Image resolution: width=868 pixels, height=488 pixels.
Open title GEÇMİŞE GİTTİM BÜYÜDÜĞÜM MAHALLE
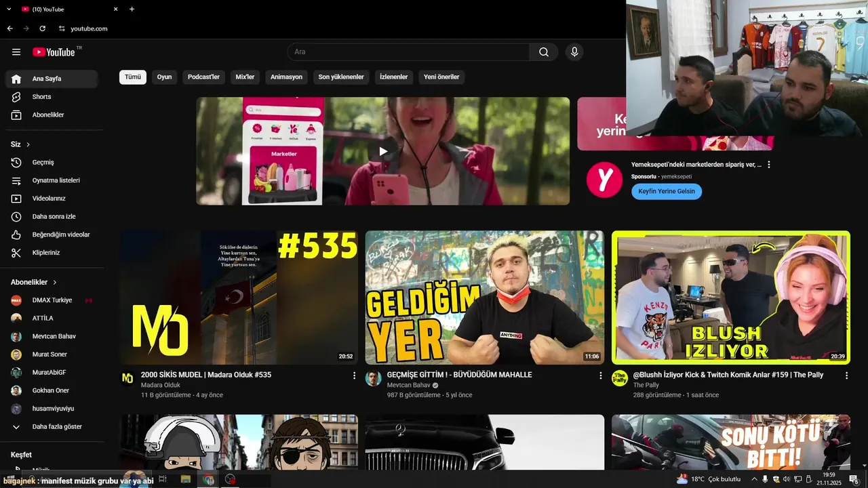[x=459, y=375]
